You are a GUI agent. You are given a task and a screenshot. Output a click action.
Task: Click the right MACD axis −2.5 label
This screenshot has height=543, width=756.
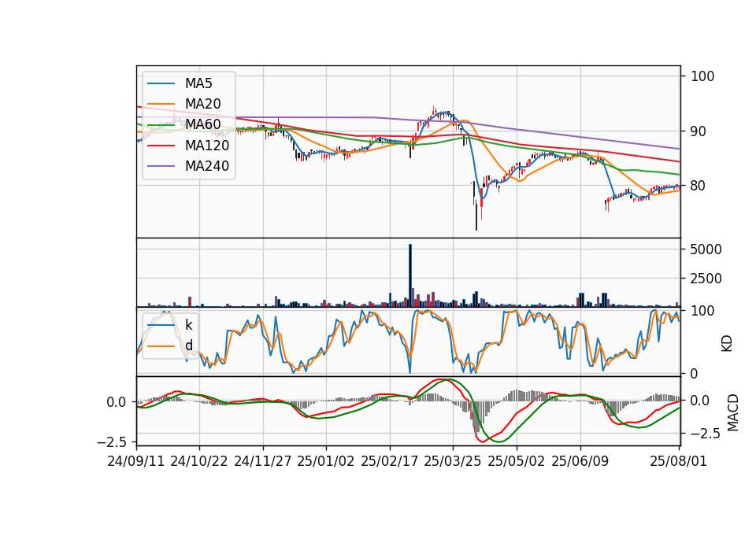coord(705,434)
